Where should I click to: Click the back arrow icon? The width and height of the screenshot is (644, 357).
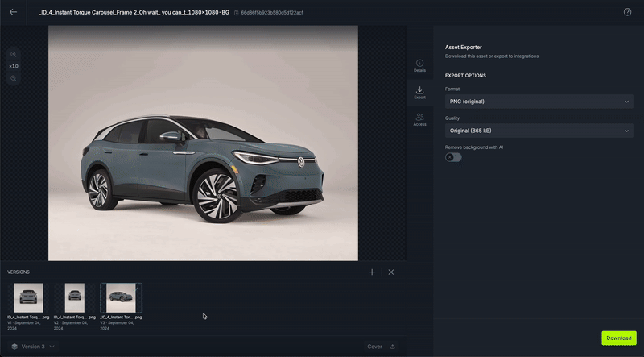pyautogui.click(x=13, y=12)
